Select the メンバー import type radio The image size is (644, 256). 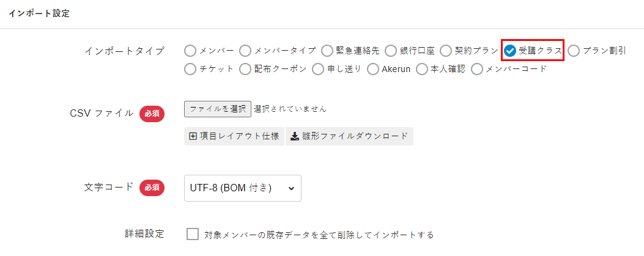pos(190,51)
